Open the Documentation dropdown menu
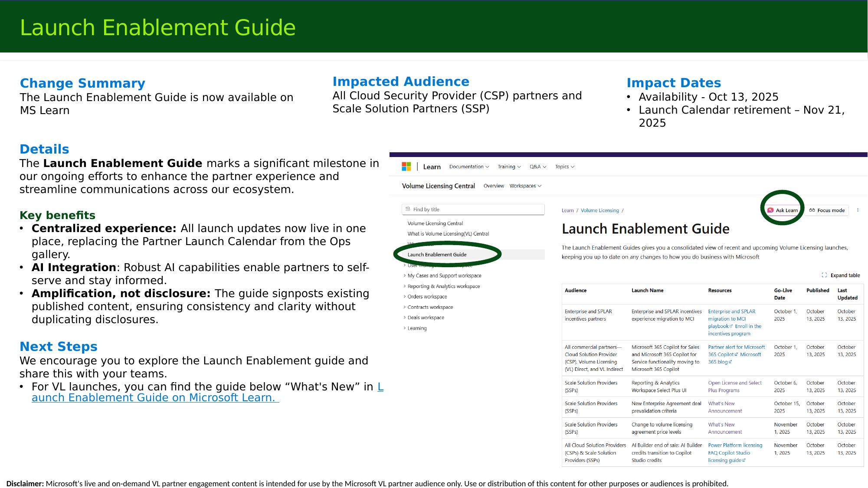The image size is (868, 488). click(x=469, y=167)
